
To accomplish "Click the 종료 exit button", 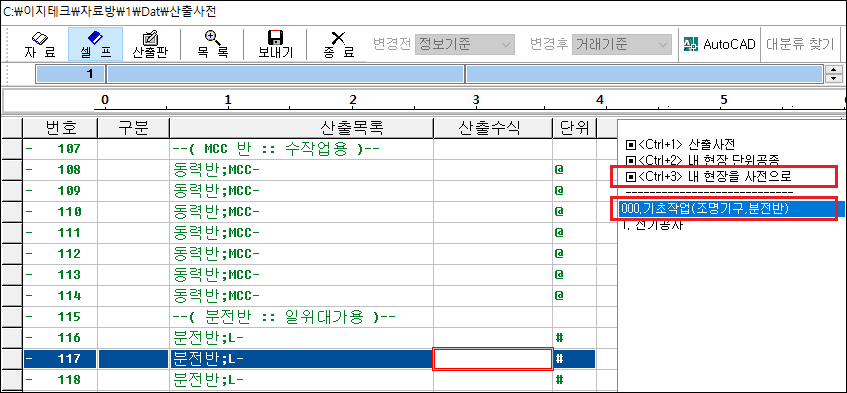I will [x=339, y=44].
